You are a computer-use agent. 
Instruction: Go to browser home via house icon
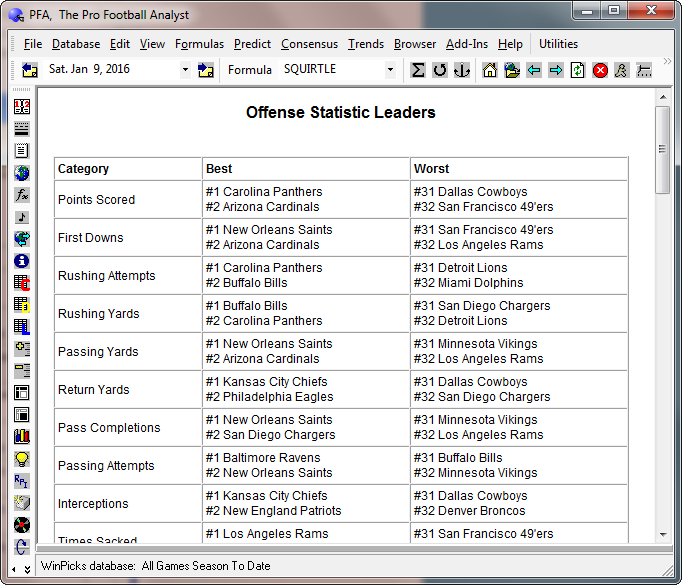click(x=490, y=70)
